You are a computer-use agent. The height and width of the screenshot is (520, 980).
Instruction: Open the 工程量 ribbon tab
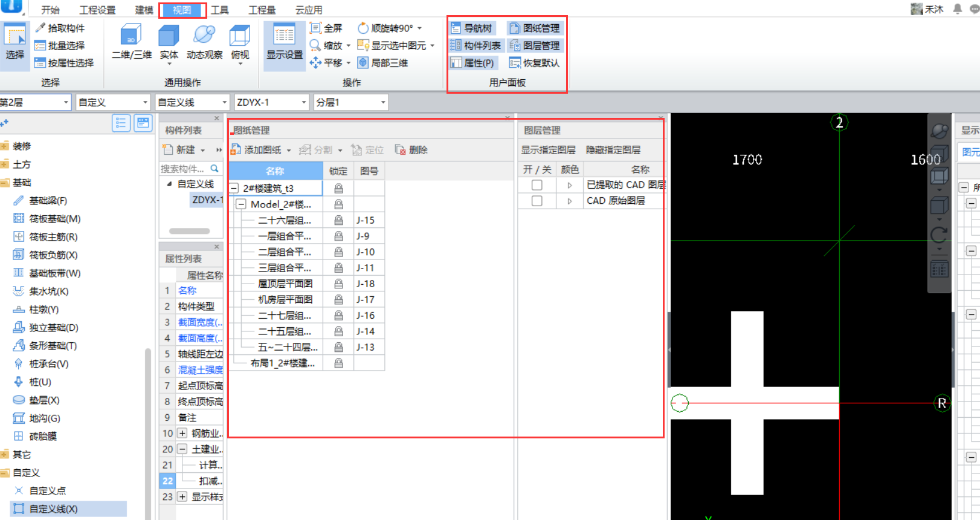(262, 10)
